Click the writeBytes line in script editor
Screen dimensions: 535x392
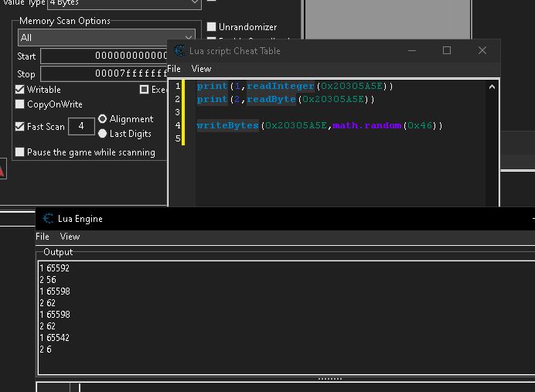(x=319, y=125)
